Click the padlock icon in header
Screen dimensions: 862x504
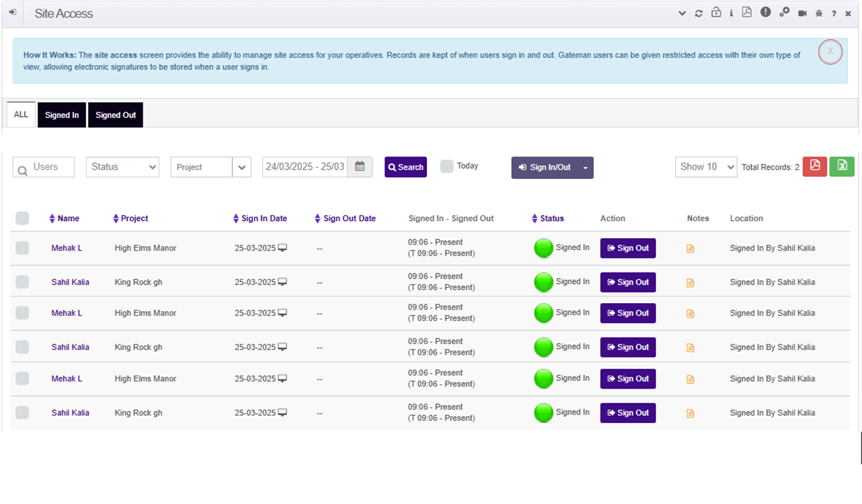(x=715, y=13)
